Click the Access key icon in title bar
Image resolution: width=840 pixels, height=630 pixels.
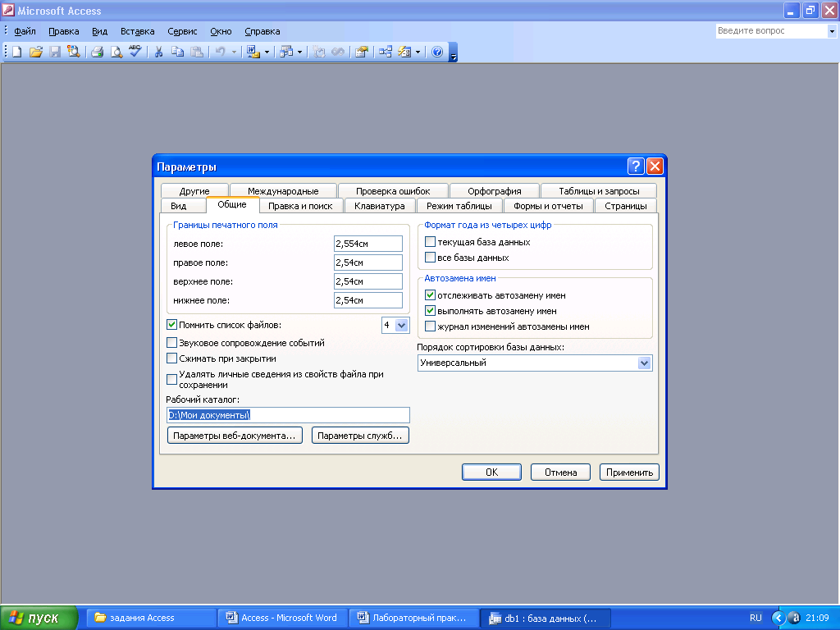pyautogui.click(x=8, y=10)
